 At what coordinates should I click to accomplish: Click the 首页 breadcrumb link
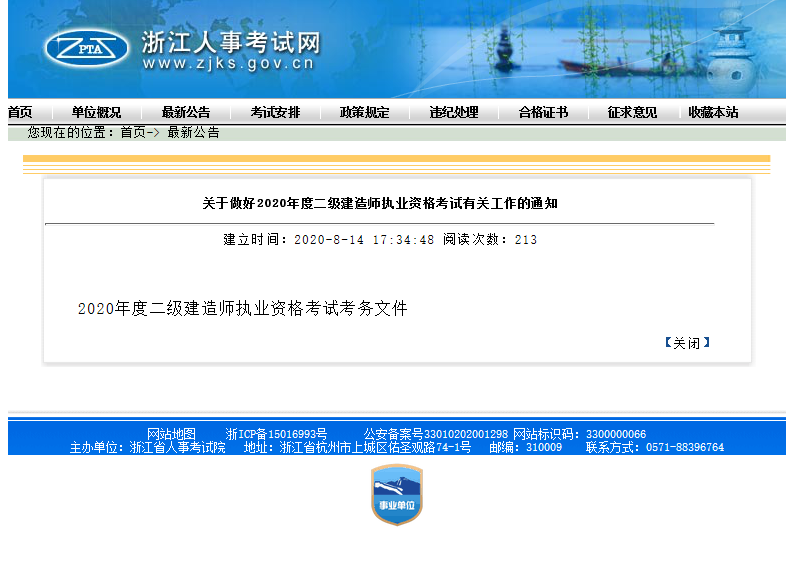pyautogui.click(x=133, y=132)
